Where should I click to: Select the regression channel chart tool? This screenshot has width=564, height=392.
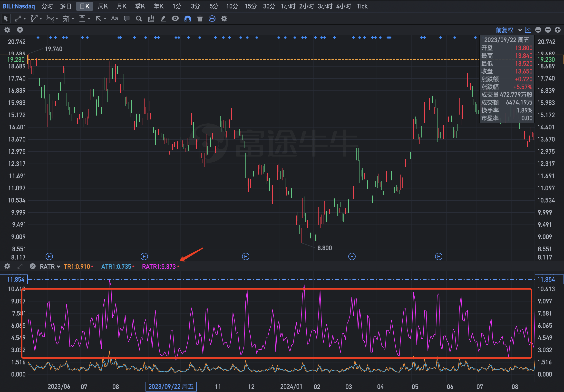(66, 19)
